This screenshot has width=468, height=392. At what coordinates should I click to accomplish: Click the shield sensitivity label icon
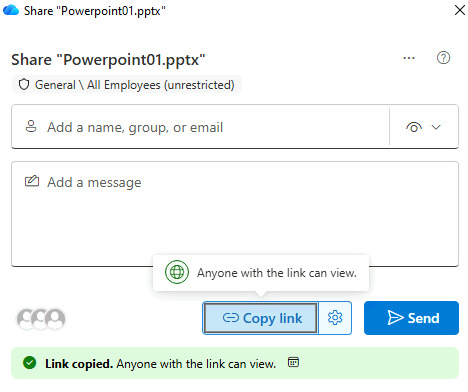coord(24,85)
